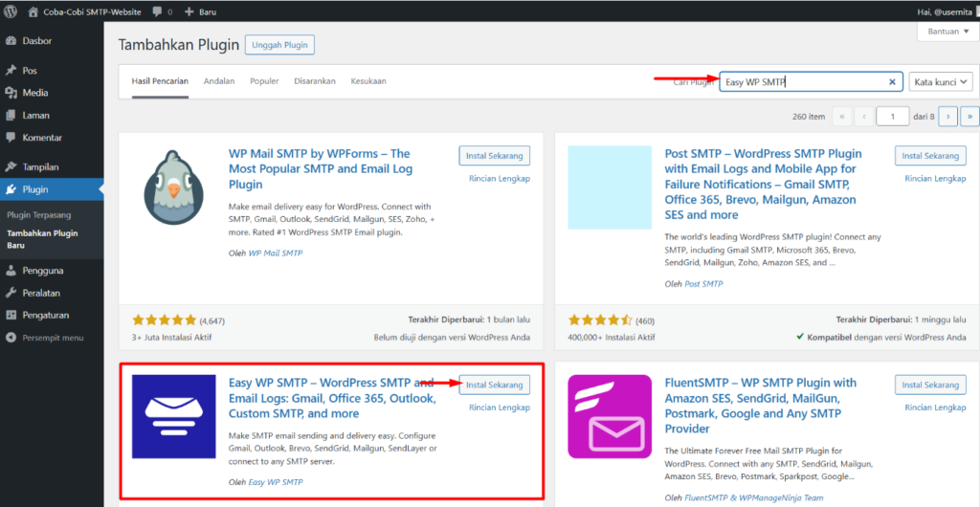Open the Easy WP SMTP plugin title link
Viewport: 980px width, 507px height.
tap(332, 398)
